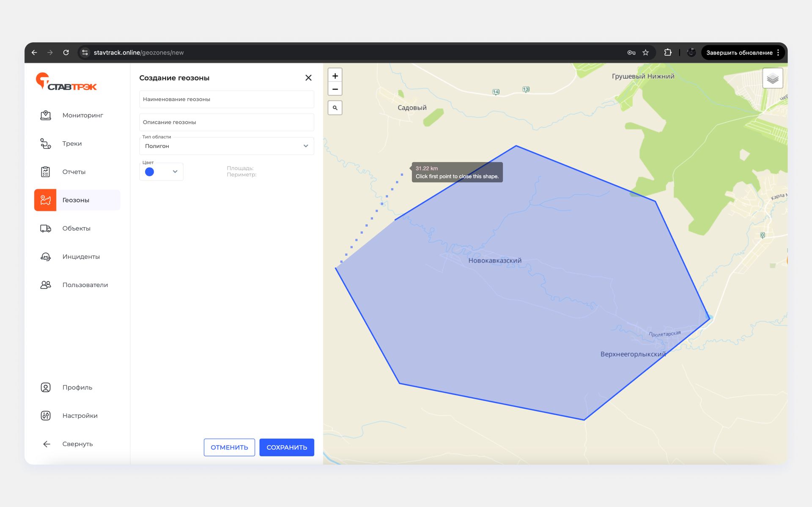Expand the Тип области dropdown
The width and height of the screenshot is (812, 507).
pos(226,146)
